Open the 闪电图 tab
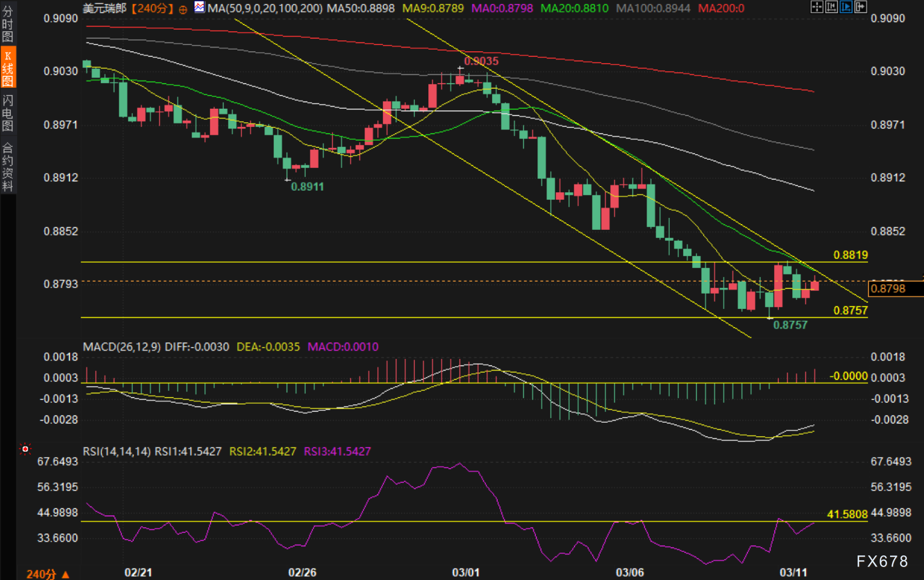 point(8,113)
